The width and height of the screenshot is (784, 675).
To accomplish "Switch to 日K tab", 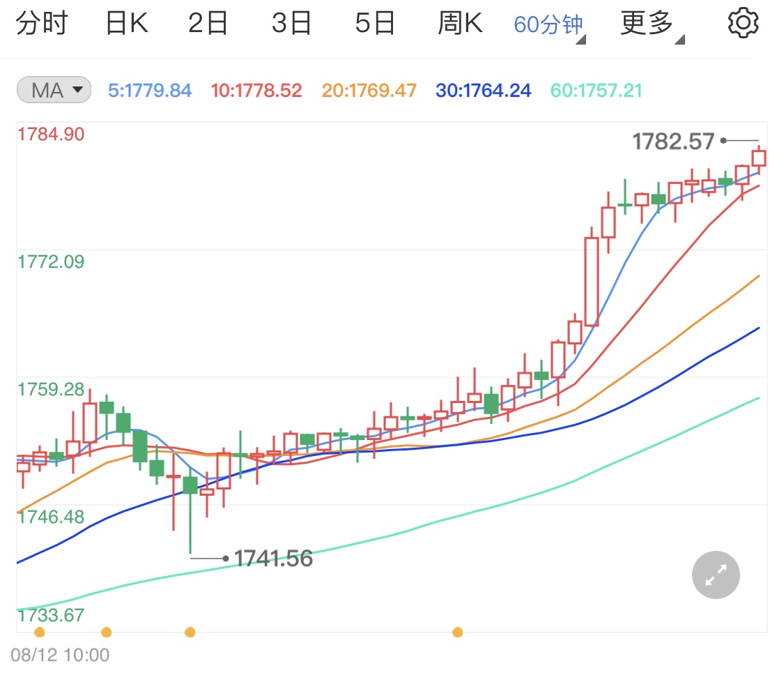I will (x=127, y=23).
